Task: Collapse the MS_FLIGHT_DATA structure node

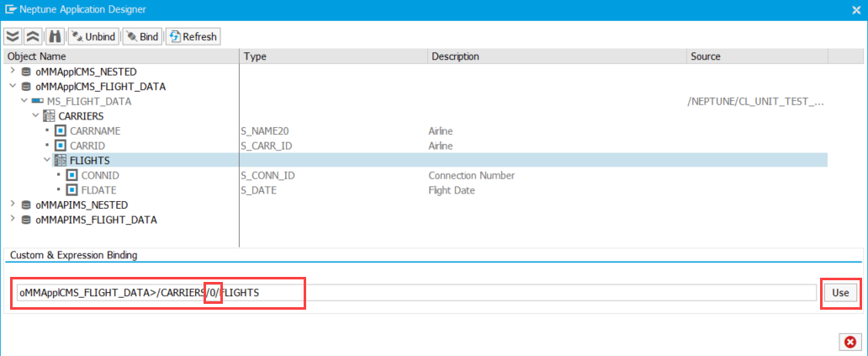Action: 24,101
